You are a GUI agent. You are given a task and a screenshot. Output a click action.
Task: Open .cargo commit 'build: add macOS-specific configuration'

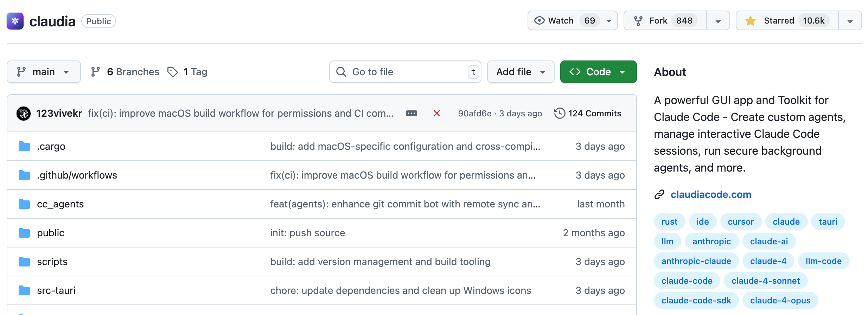pyautogui.click(x=405, y=146)
